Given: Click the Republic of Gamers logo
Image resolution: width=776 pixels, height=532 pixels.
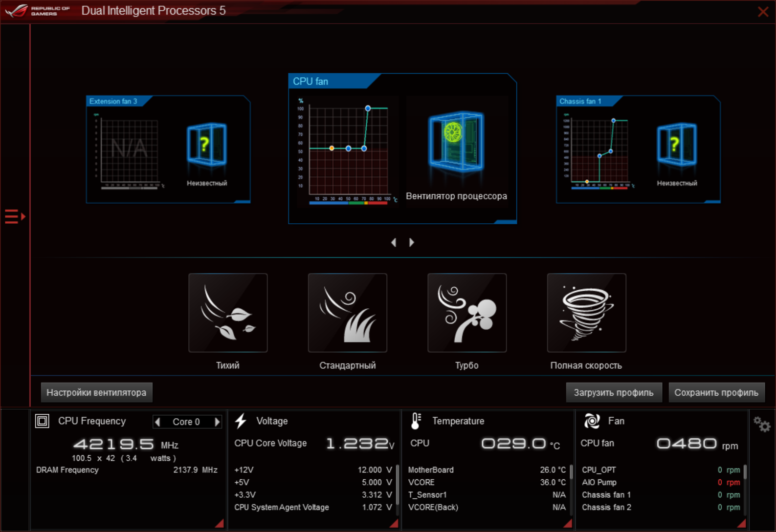Looking at the screenshot, I should point(38,11).
